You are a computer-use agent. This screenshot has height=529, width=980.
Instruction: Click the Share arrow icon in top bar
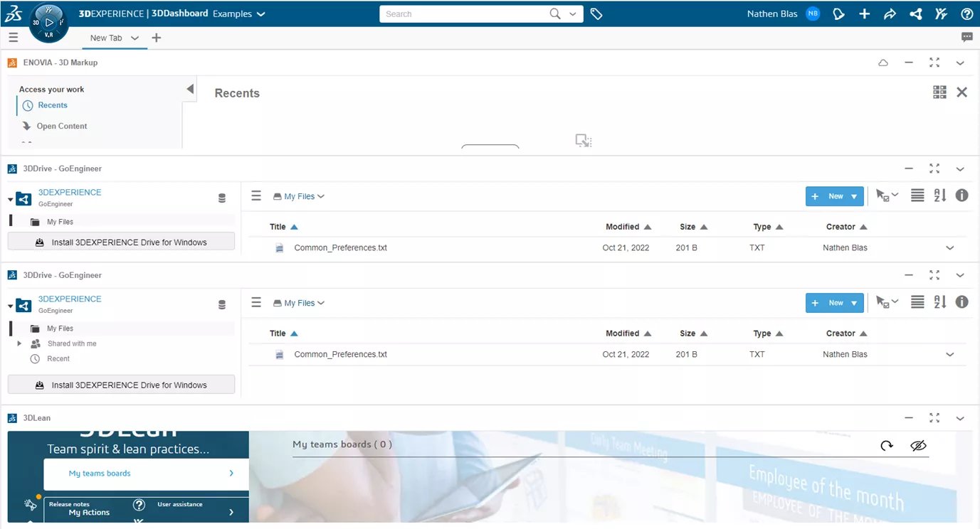point(890,14)
